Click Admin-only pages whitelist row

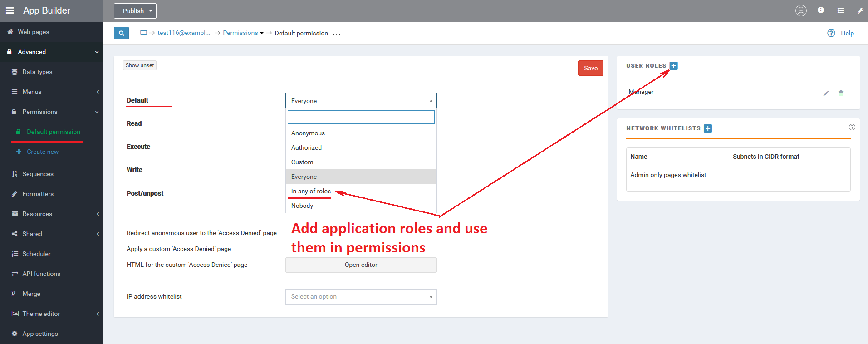coord(738,175)
